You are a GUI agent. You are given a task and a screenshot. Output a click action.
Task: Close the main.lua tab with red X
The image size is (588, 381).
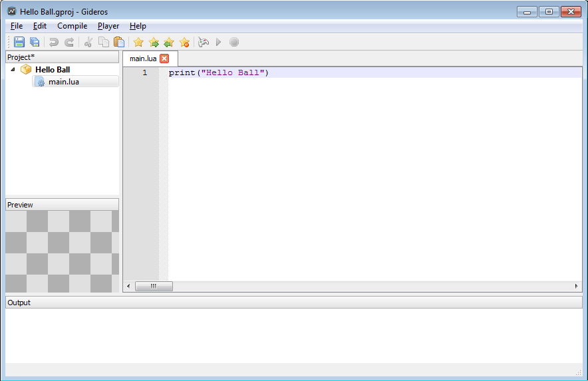[x=164, y=59]
